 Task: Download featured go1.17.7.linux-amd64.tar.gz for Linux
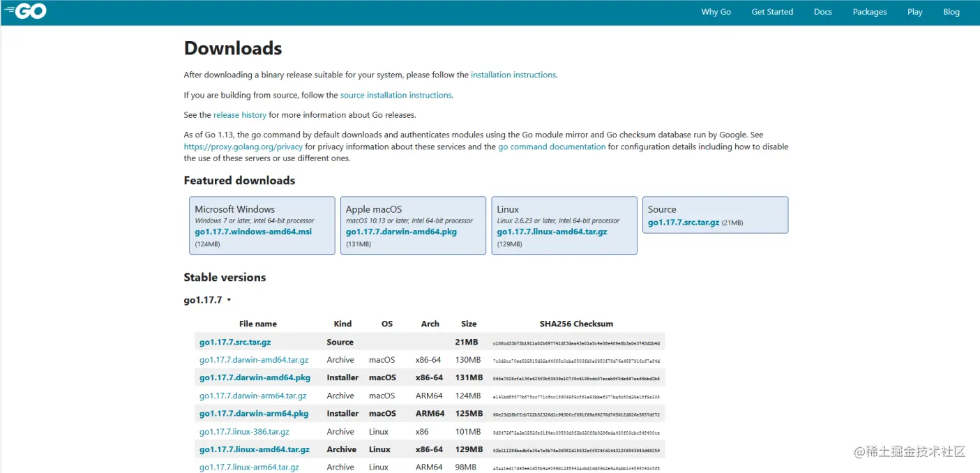[552, 232]
